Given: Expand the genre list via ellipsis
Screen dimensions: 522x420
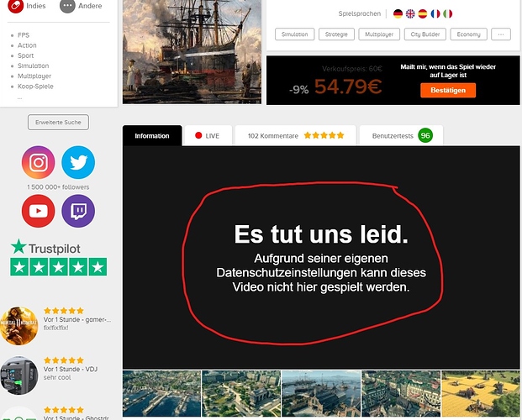Looking at the screenshot, I should 19,97.
